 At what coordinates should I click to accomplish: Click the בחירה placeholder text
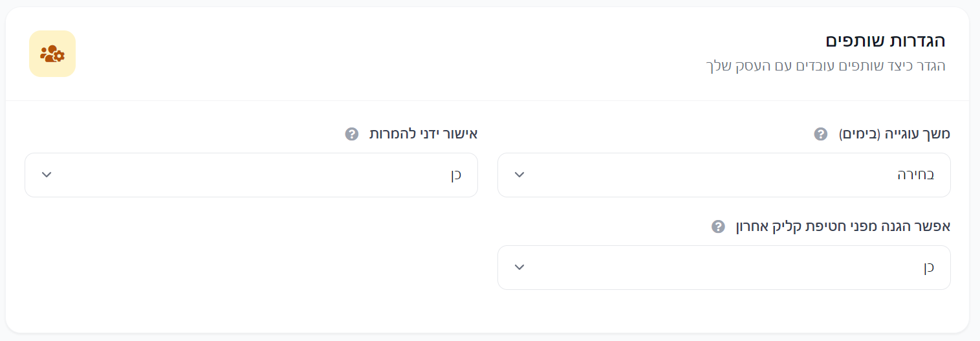(x=915, y=175)
